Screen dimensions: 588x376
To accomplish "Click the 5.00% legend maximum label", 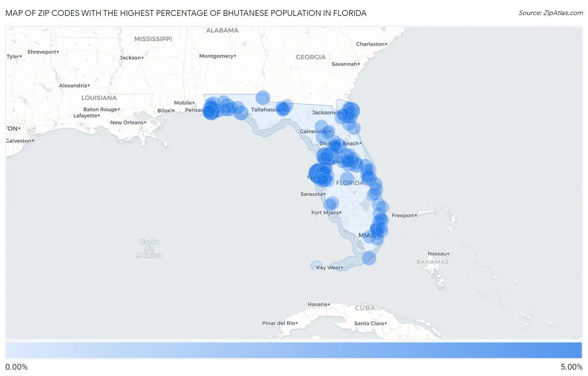I will (572, 367).
